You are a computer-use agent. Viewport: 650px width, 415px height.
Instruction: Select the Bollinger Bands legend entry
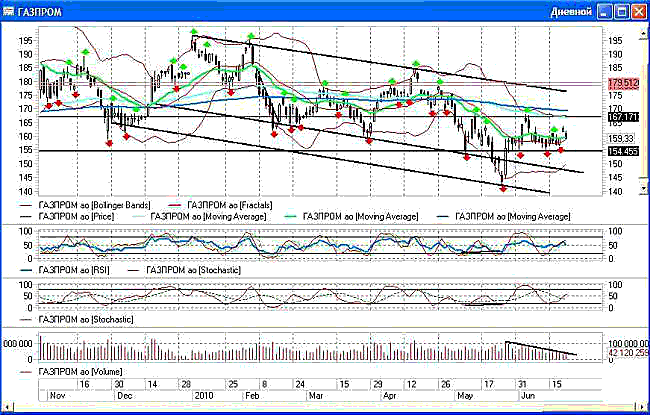pyautogui.click(x=85, y=205)
